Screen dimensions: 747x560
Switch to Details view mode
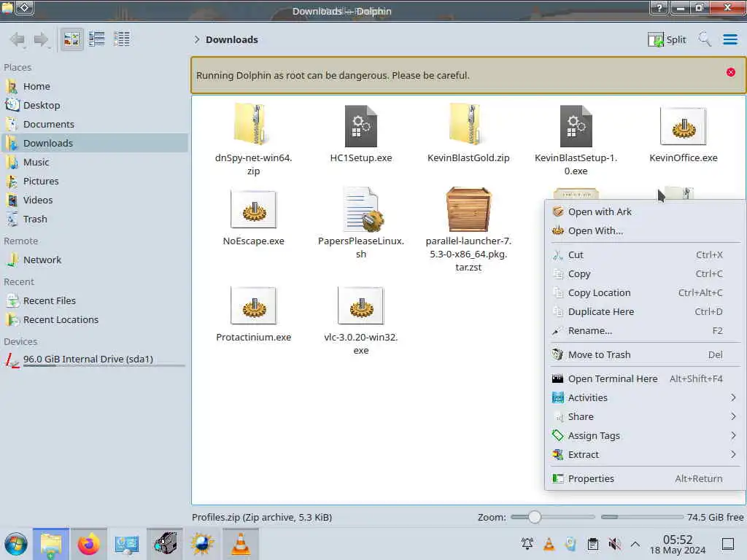tap(122, 39)
